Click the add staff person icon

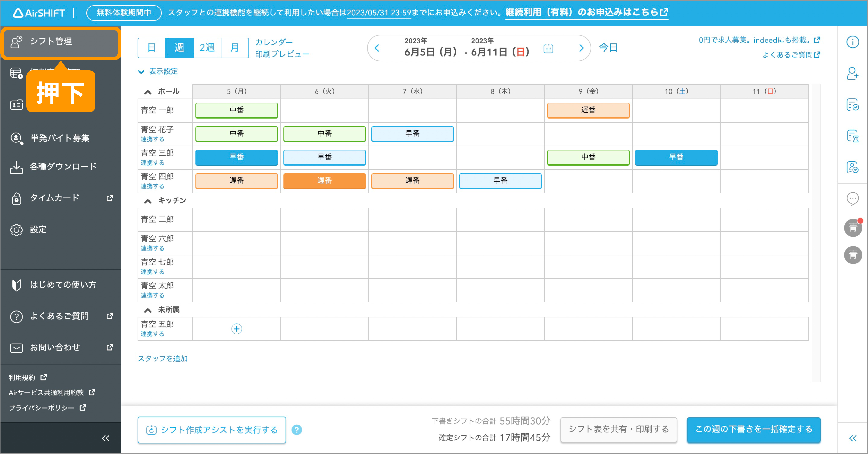coord(853,73)
